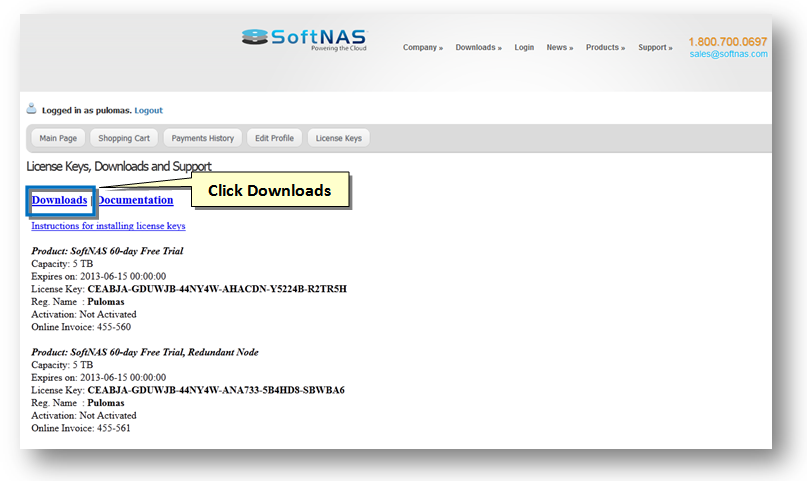Click the 'License Keys, Downloads and Support' heading
This screenshot has width=807, height=481.
pos(119,166)
